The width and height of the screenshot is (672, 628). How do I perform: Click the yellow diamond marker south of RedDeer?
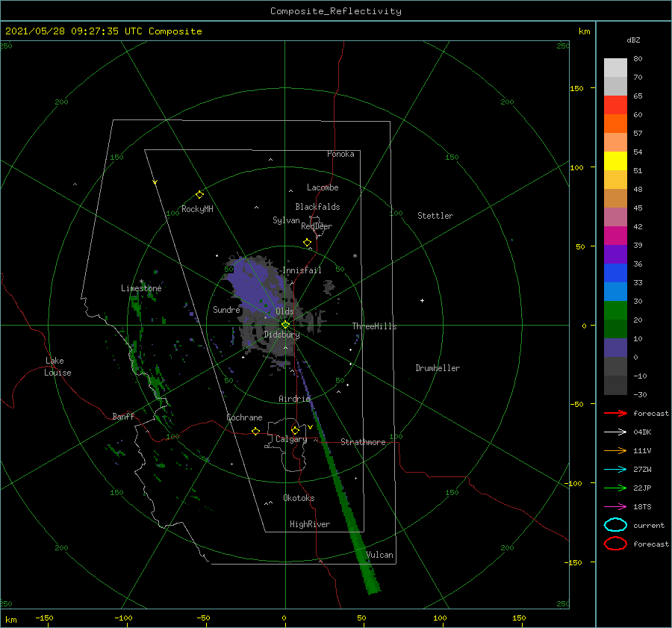coord(307,243)
